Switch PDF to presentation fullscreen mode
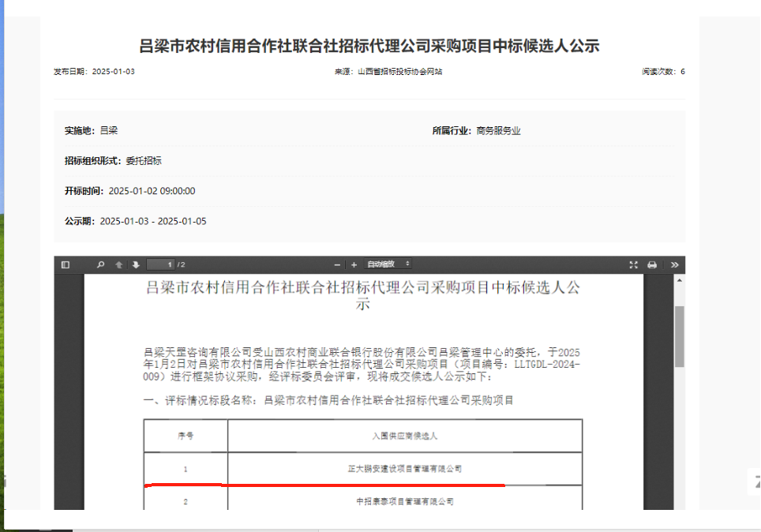The image size is (761, 532). click(633, 264)
